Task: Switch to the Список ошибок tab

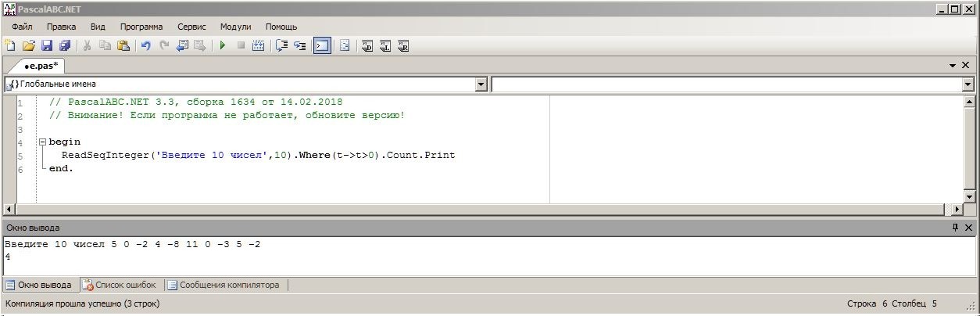Action: [120, 285]
